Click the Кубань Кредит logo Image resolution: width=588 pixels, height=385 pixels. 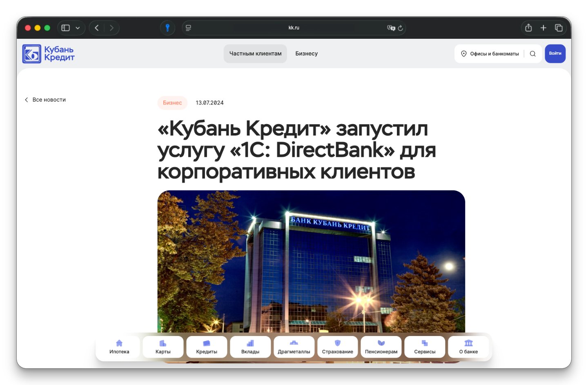coord(48,53)
